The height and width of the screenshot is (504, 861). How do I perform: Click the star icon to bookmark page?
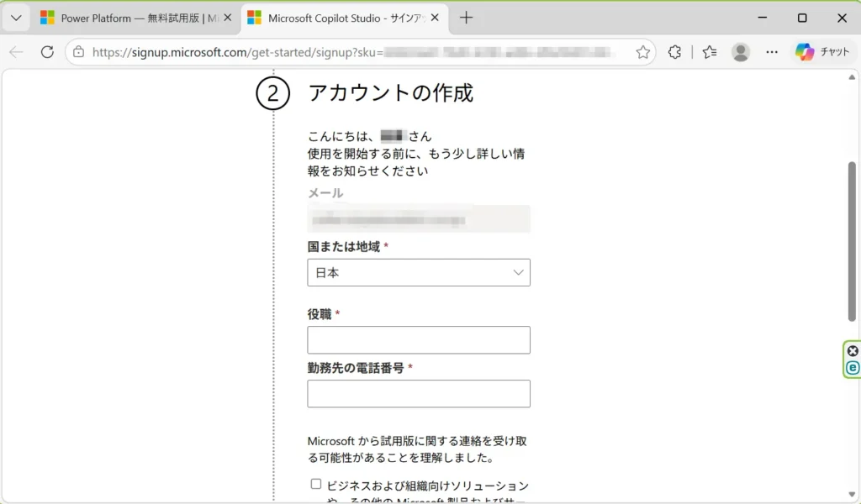(643, 52)
